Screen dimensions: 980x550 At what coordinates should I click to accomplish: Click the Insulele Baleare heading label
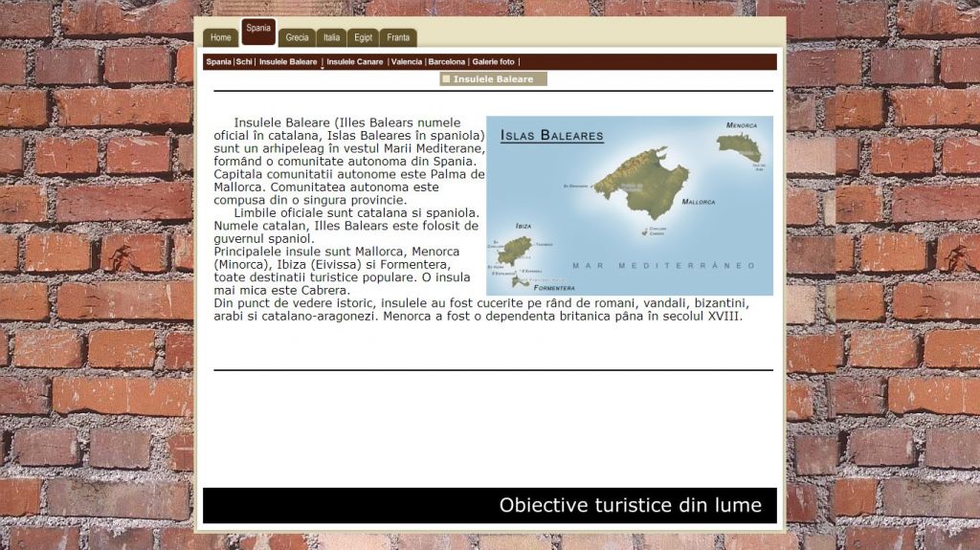click(493, 79)
